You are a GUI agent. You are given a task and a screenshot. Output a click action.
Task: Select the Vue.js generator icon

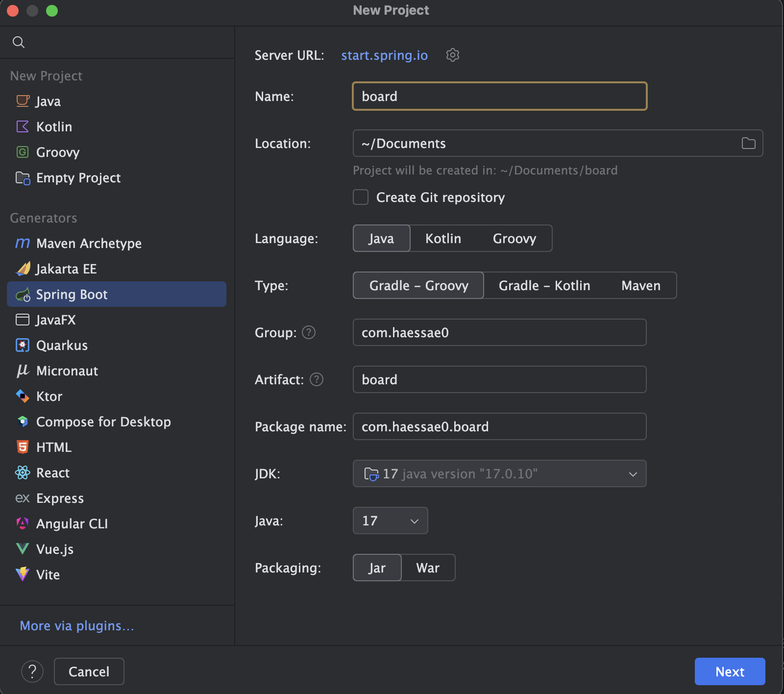pyautogui.click(x=23, y=549)
